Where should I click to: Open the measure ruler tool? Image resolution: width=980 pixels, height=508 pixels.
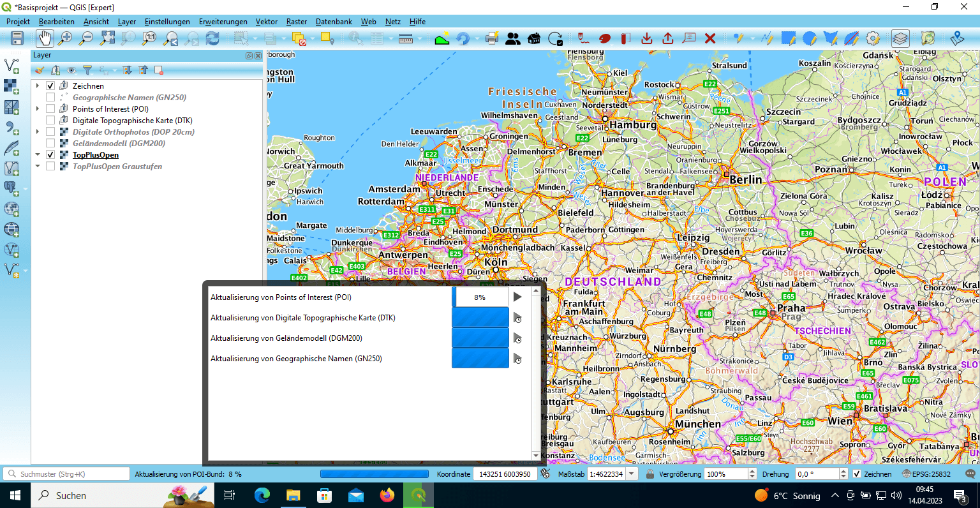point(406,38)
